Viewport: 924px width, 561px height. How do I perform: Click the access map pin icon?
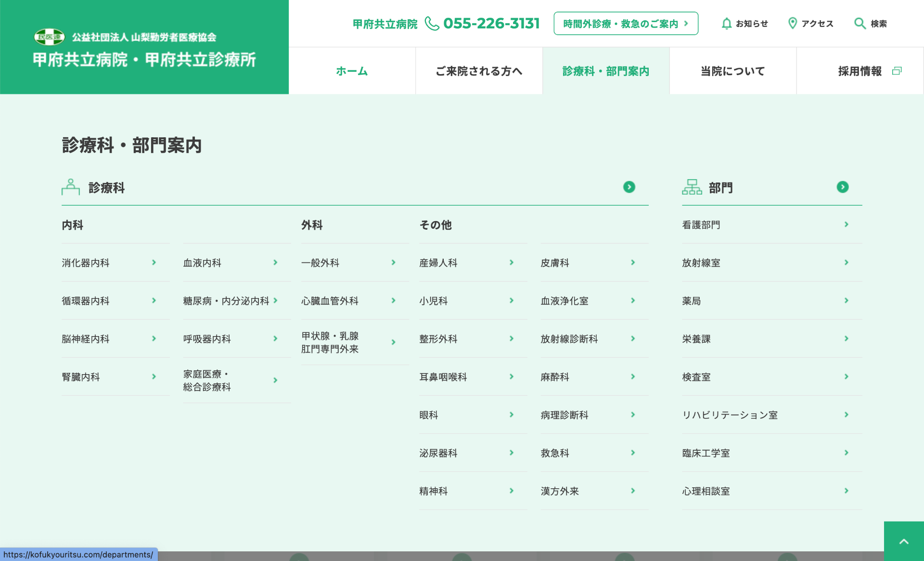click(792, 23)
